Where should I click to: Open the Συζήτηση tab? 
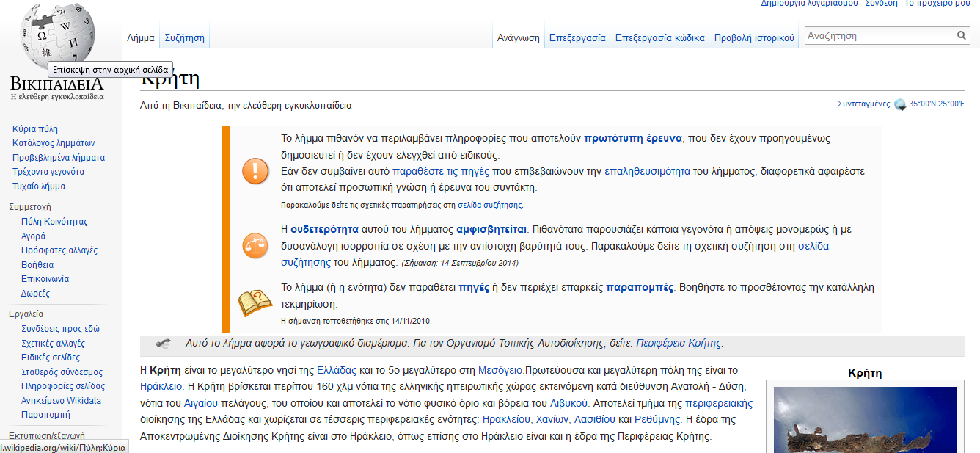pyautogui.click(x=184, y=37)
